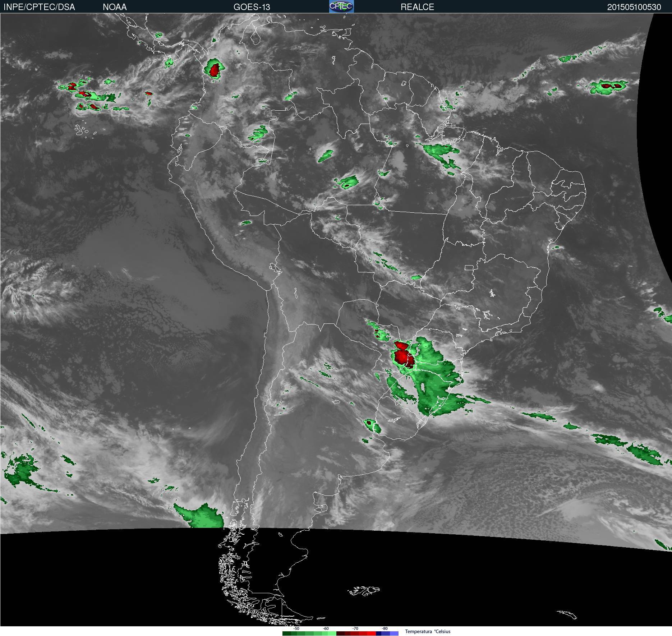Click the navy blue legend swatch
Viewport: 672px width, 636px height.
pos(378,633)
